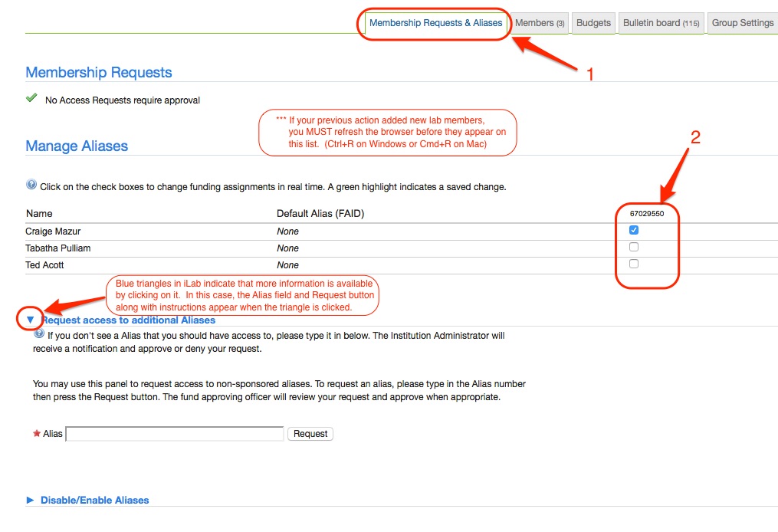
Task: Tick the alias checkbox for Ted Acott
Action: pyautogui.click(x=634, y=264)
